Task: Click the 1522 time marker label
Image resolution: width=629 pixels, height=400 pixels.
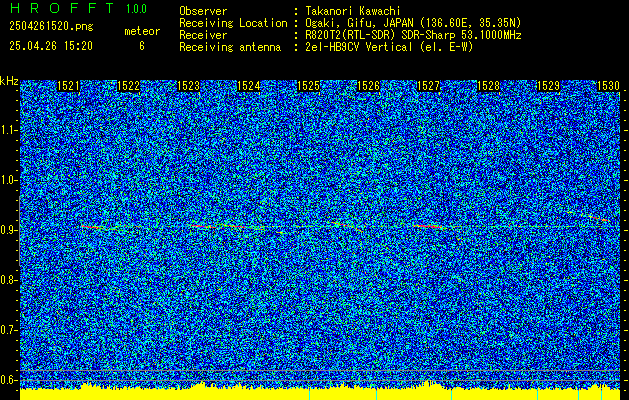Action: click(x=128, y=86)
